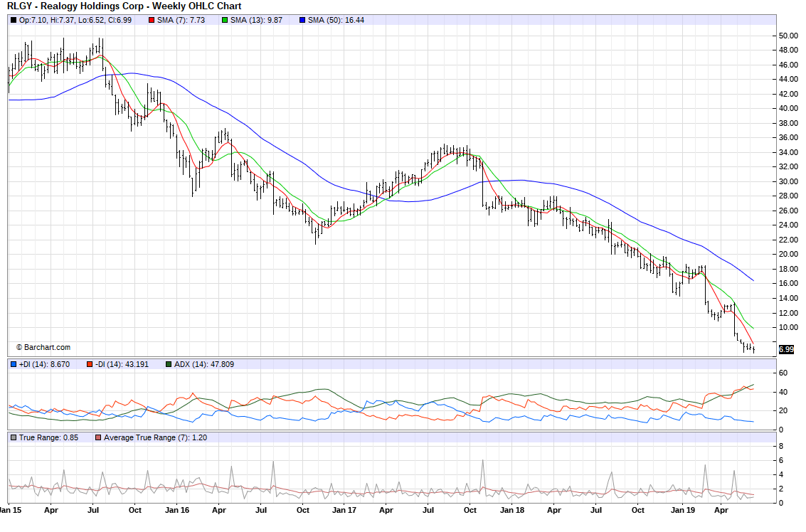Click the blue SMA (50) legend swatch
The image size is (806, 532).
(x=302, y=20)
